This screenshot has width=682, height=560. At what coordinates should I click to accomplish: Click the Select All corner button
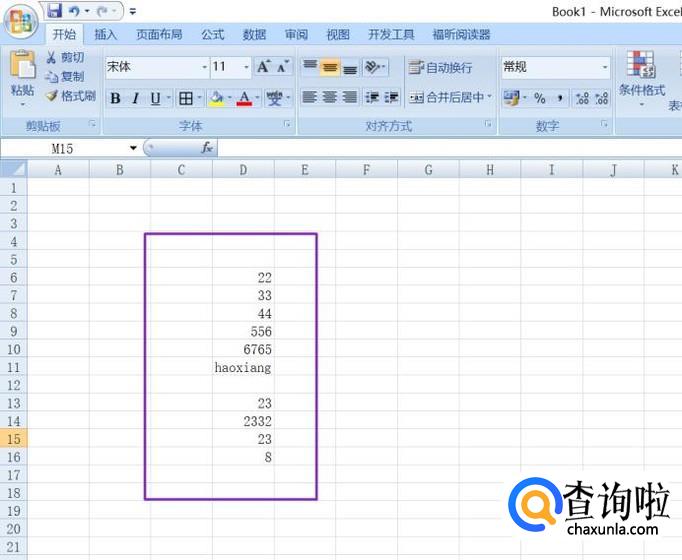14,169
